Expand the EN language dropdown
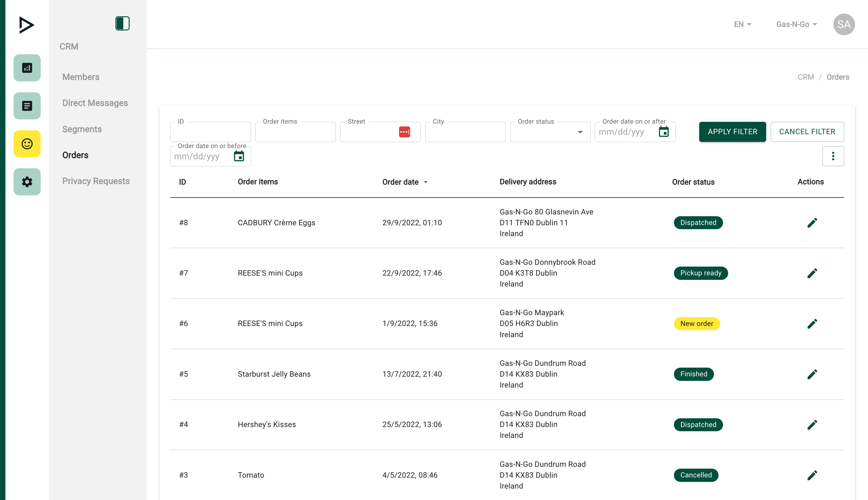 click(742, 24)
